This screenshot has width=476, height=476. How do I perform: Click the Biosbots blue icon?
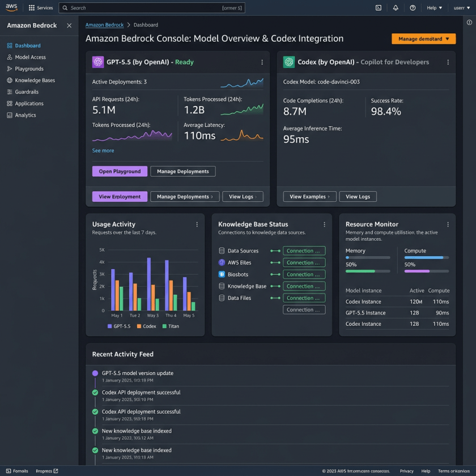click(222, 274)
